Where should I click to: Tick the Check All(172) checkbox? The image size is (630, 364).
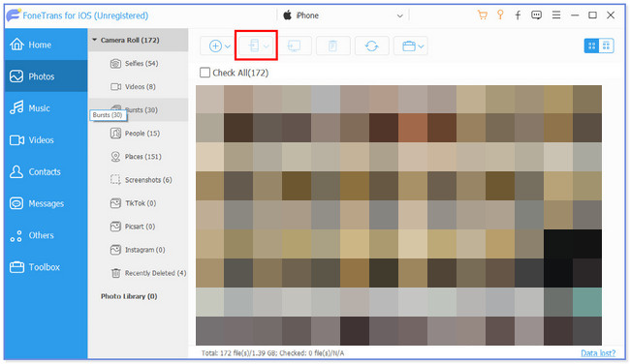[205, 73]
